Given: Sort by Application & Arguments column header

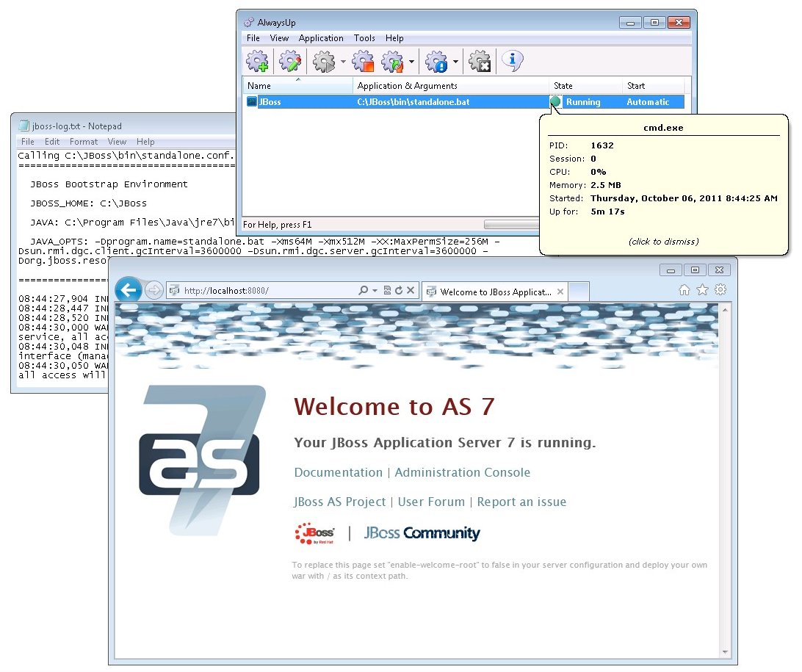Looking at the screenshot, I should [451, 85].
